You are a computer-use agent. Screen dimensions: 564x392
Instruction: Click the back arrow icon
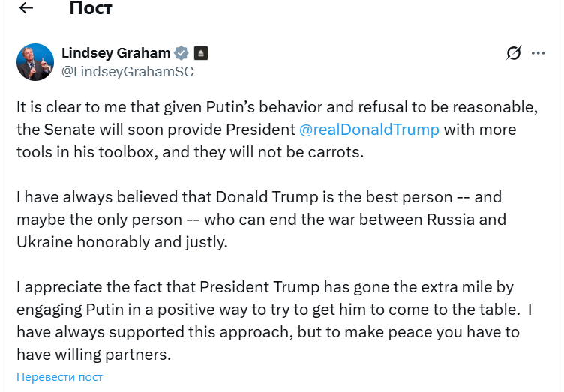click(25, 9)
